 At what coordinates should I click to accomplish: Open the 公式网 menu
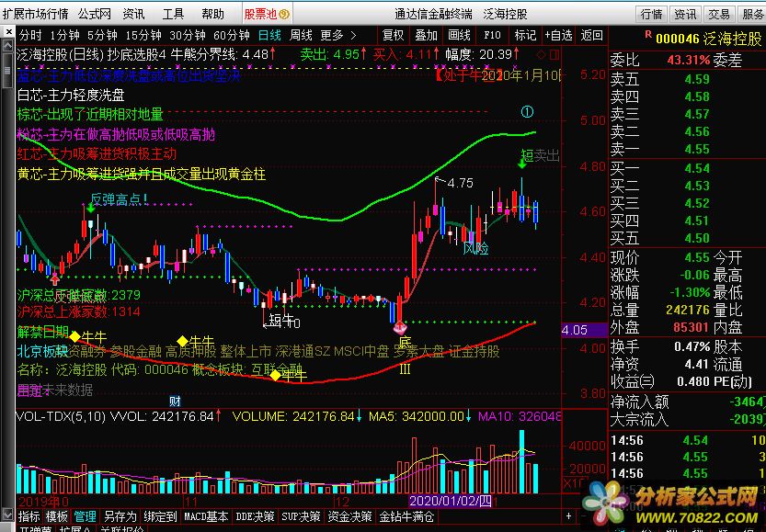(x=95, y=14)
